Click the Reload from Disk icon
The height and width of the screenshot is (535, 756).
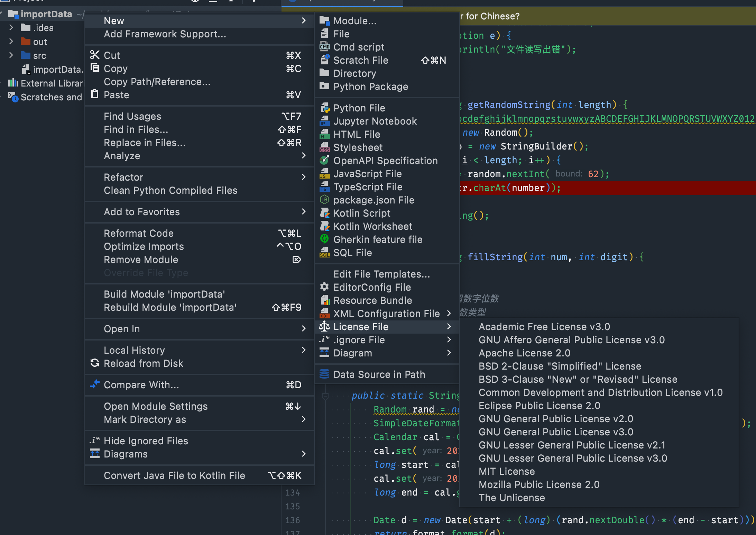tap(94, 363)
